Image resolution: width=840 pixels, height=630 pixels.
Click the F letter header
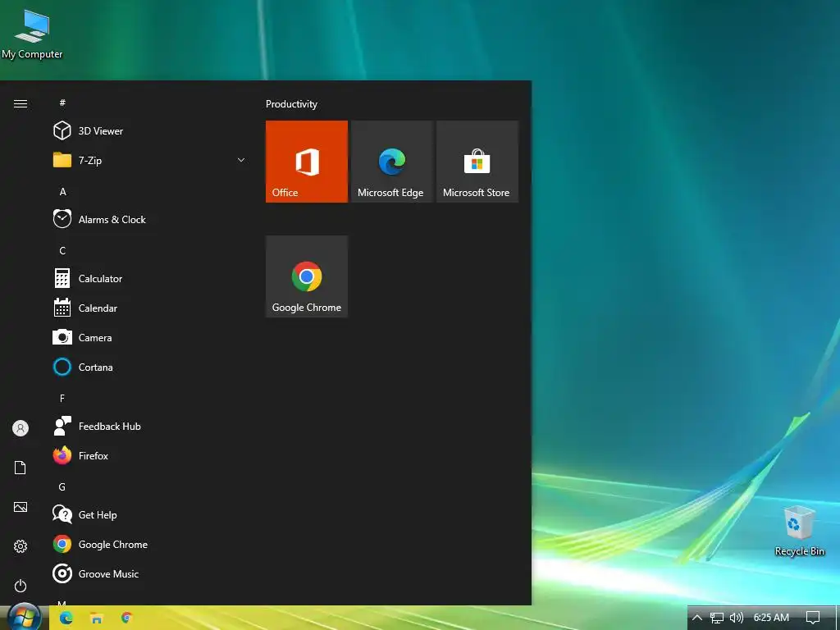(62, 398)
